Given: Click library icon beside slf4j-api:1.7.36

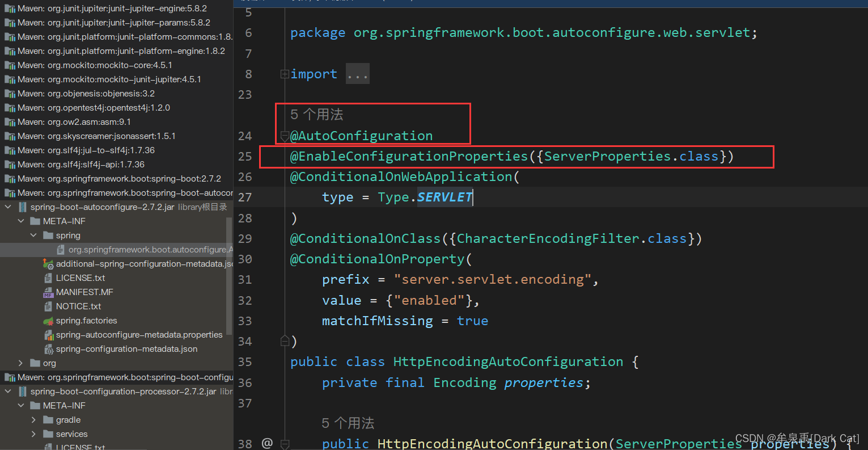Looking at the screenshot, I should point(10,165).
